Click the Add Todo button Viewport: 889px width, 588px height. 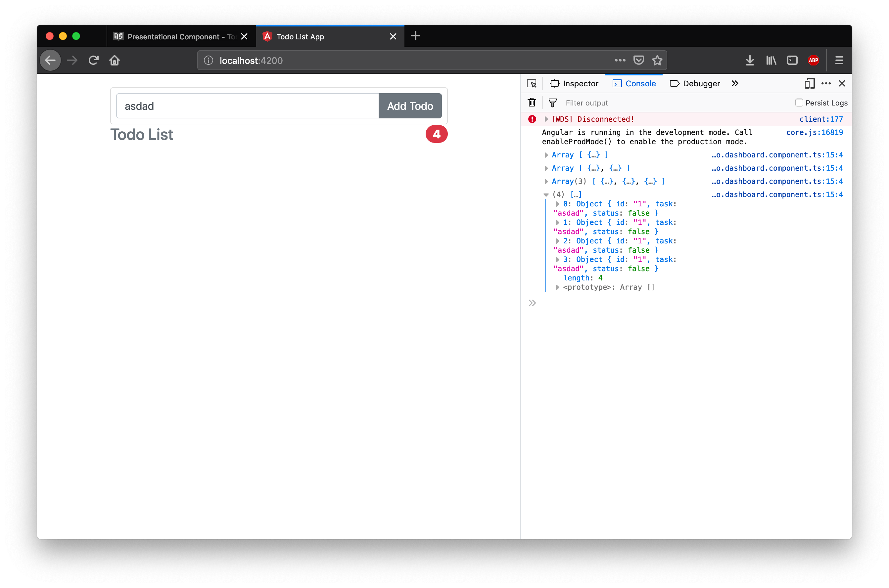410,106
